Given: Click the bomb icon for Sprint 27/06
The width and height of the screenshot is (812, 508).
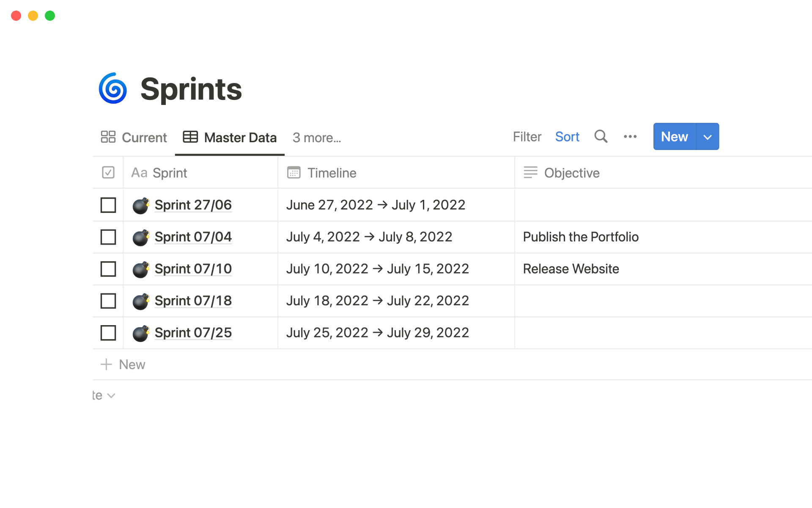Looking at the screenshot, I should click(141, 205).
